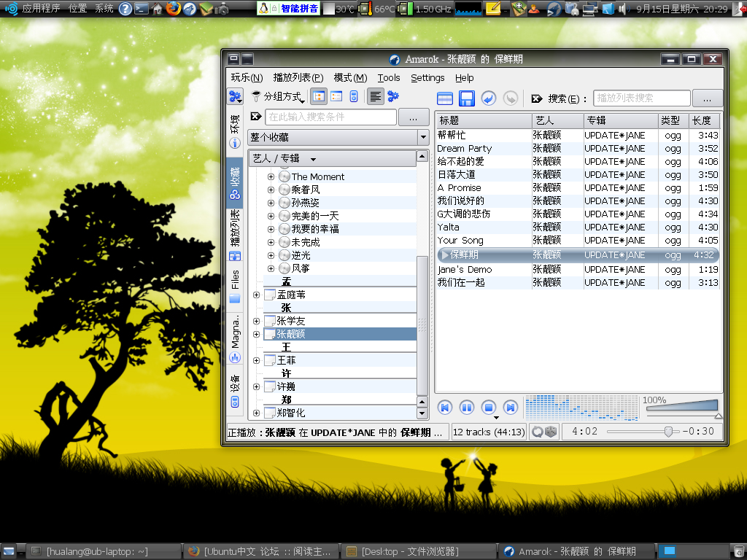
Task: Focus the collection search input field
Action: pos(331,117)
